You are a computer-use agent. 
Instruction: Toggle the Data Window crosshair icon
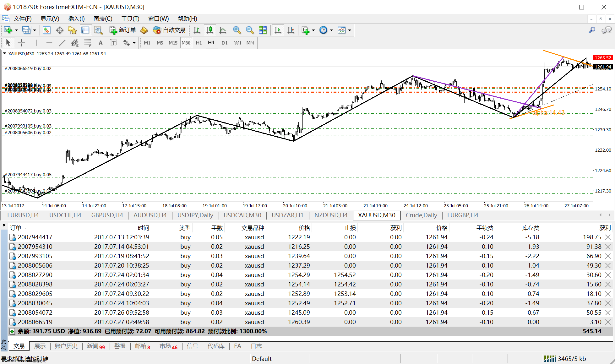click(60, 30)
